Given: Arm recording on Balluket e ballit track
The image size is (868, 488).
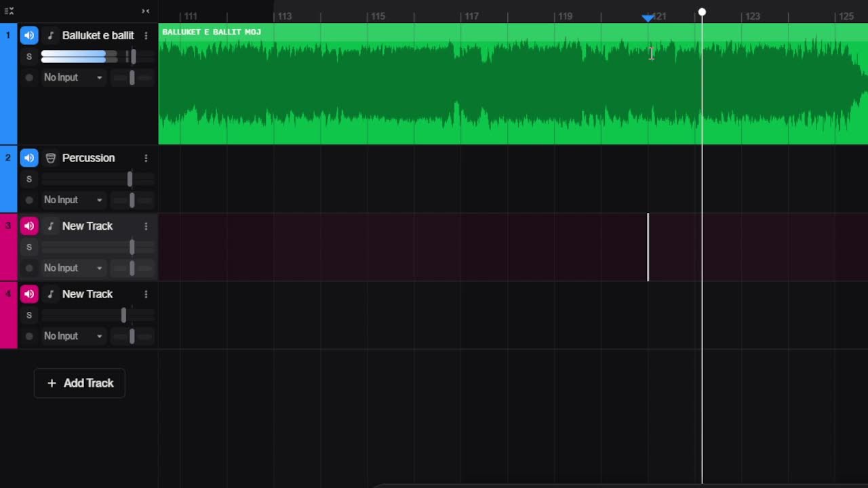Looking at the screenshot, I should point(29,77).
